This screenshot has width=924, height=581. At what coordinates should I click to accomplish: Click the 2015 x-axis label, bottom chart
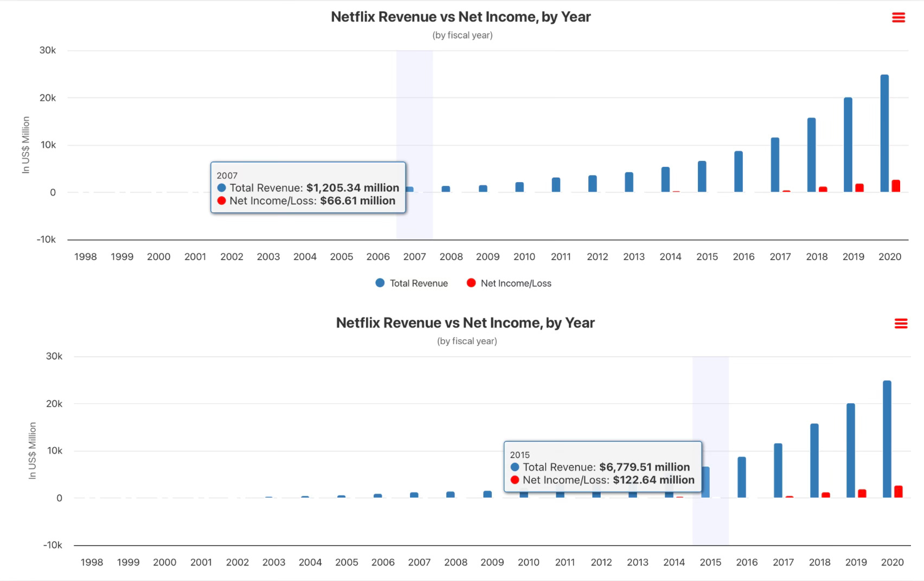click(x=710, y=562)
